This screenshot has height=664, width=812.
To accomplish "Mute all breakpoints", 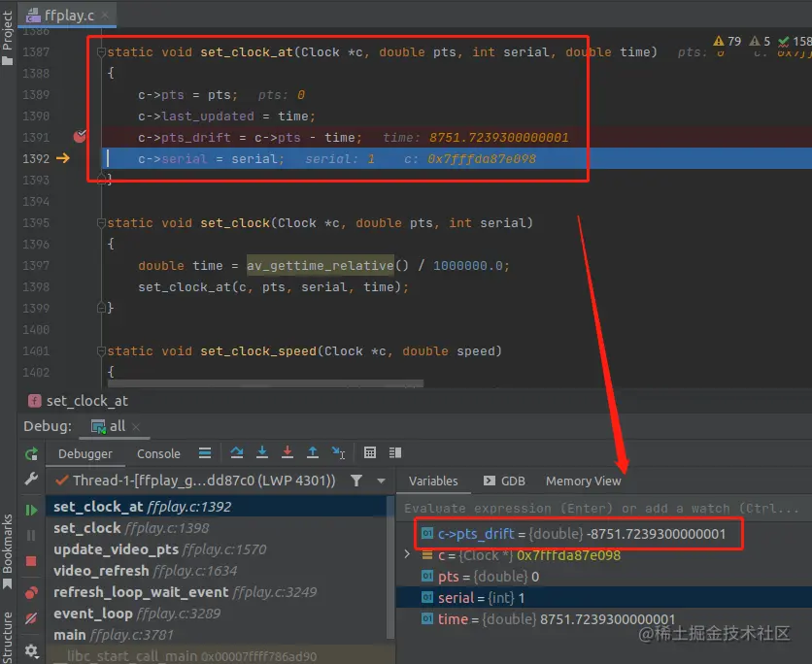I will [x=32, y=618].
